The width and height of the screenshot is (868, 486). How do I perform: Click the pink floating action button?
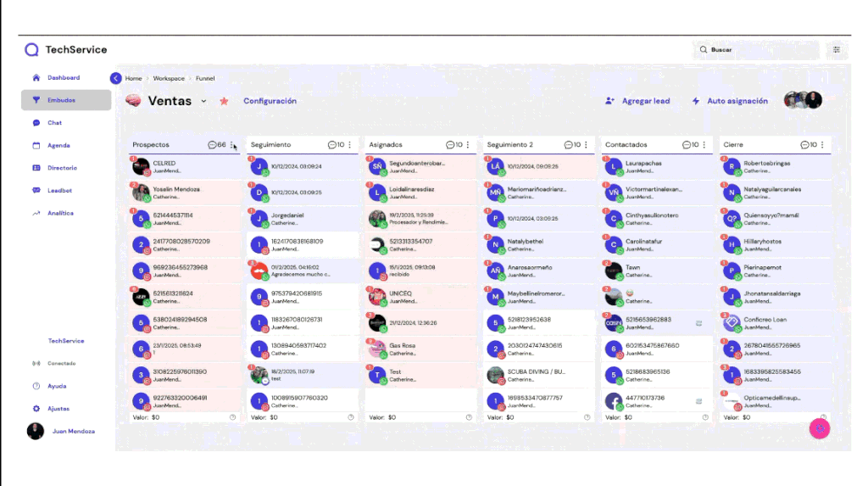click(x=820, y=428)
